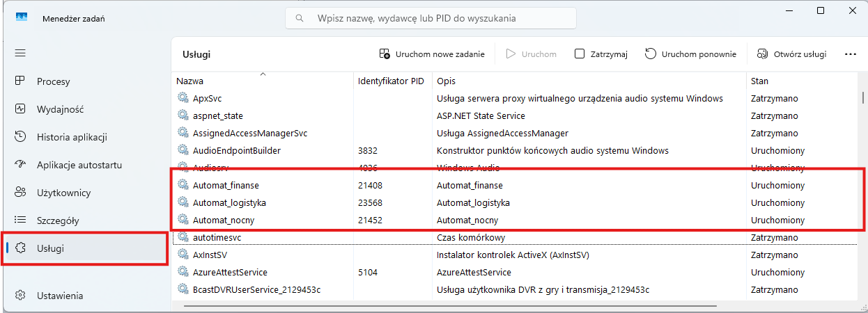Screen dimensions: 868x313
Task: Select AssignedAccessManagerSvc service
Action: click(249, 133)
